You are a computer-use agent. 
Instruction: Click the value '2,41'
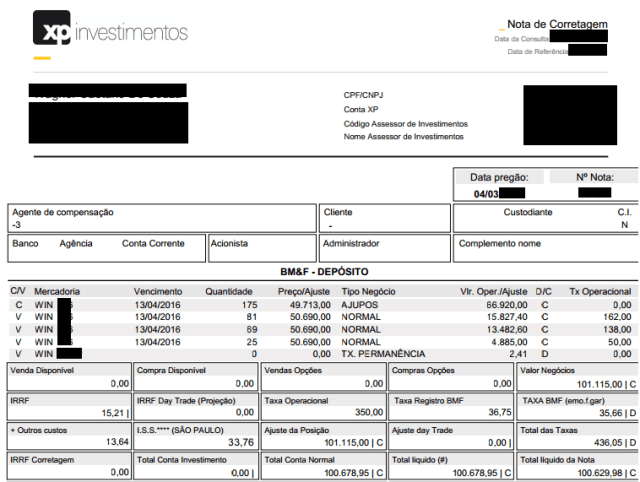point(518,354)
